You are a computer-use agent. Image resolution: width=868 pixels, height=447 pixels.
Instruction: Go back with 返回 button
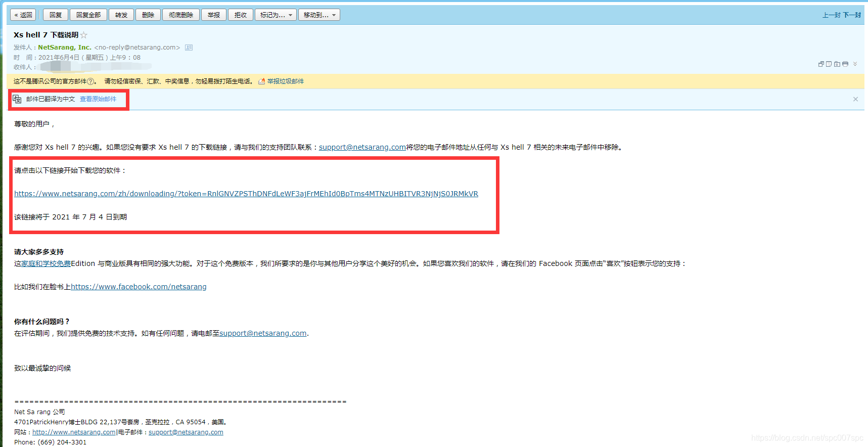(23, 15)
